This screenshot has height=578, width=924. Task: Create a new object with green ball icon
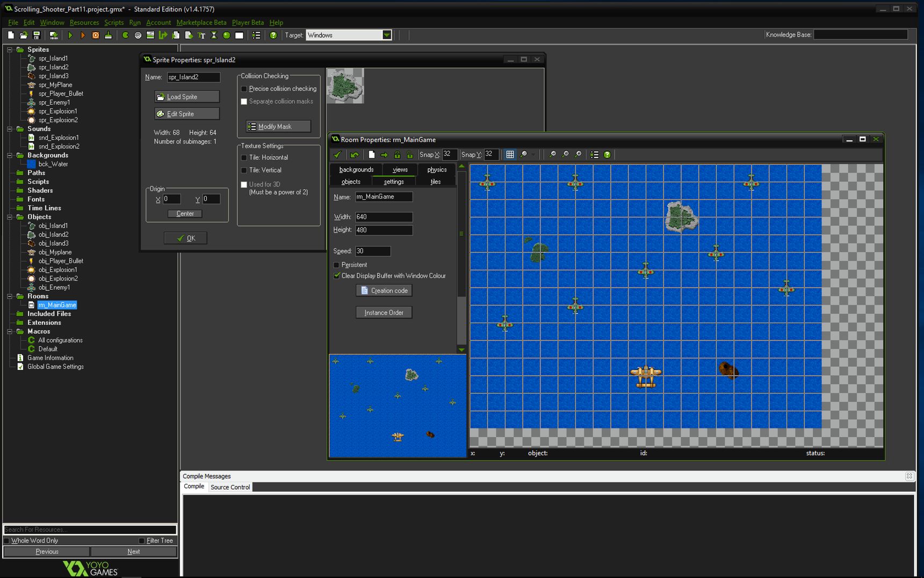tap(227, 35)
